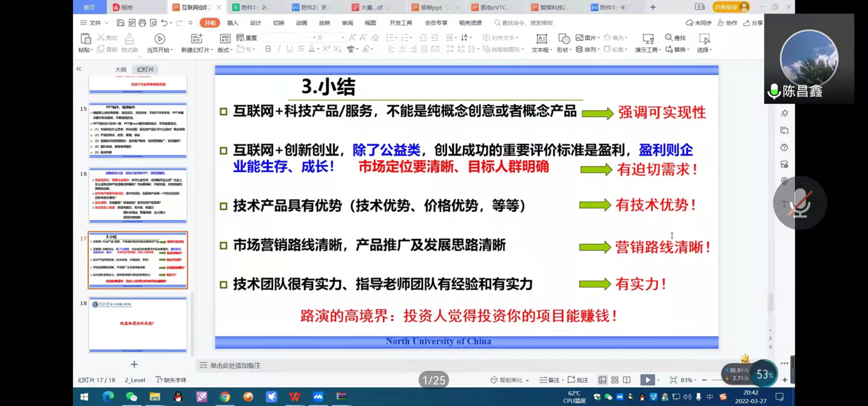Screen dimensions: 868x406
Task: Click the print icon in quick access toolbar
Action: [x=142, y=23]
